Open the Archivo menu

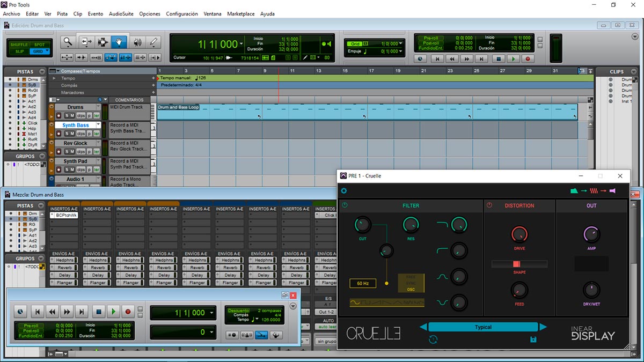[x=12, y=13]
